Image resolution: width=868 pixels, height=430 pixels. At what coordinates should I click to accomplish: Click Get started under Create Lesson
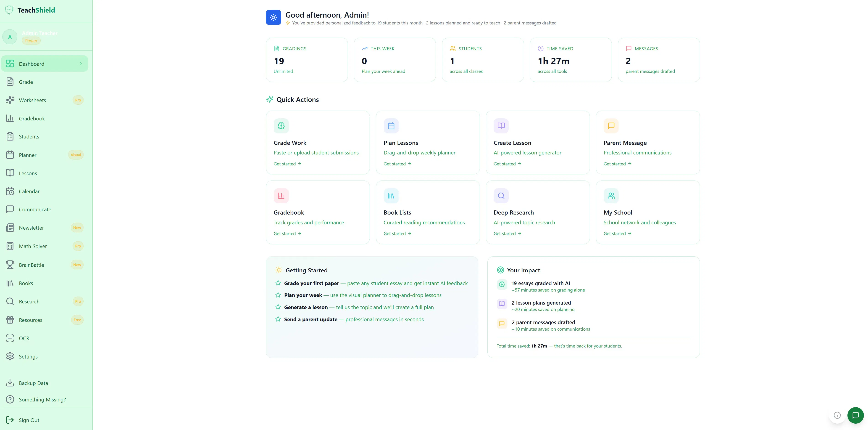(x=508, y=164)
